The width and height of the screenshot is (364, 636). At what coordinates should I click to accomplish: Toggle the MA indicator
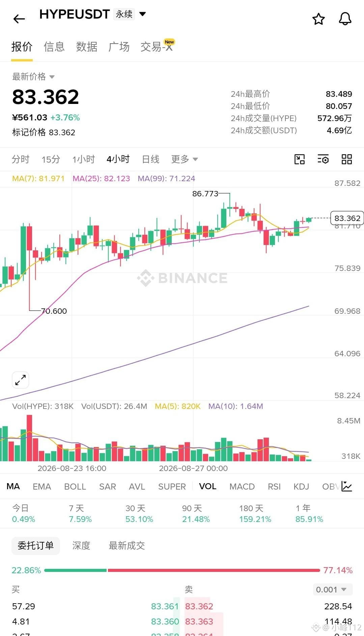tap(13, 486)
